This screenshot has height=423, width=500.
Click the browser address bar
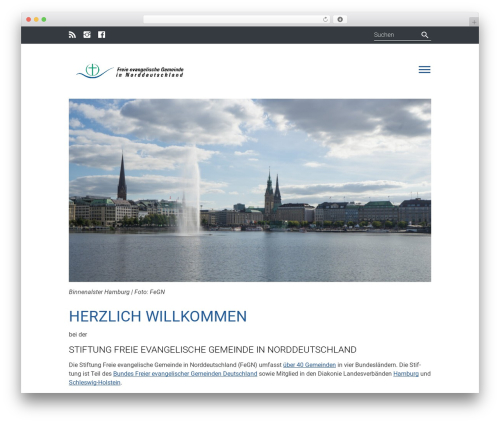(x=236, y=19)
